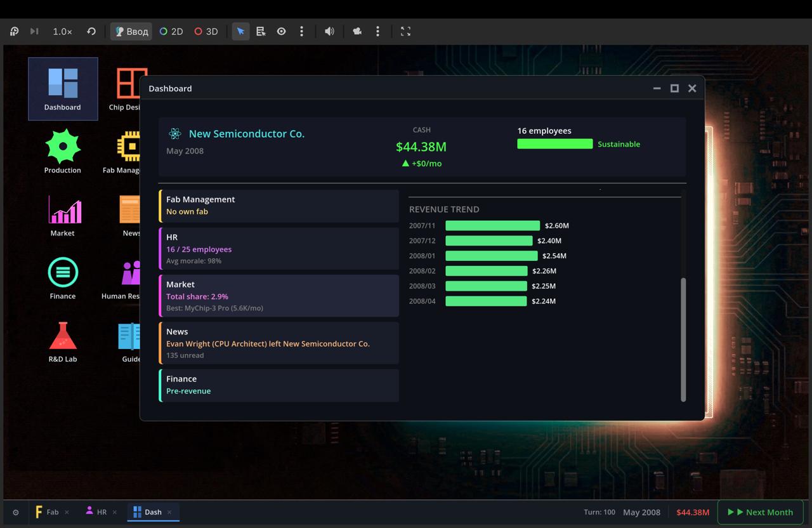Open the Fab Management chip icon on desktop
The height and width of the screenshot is (528, 812).
pos(126,152)
